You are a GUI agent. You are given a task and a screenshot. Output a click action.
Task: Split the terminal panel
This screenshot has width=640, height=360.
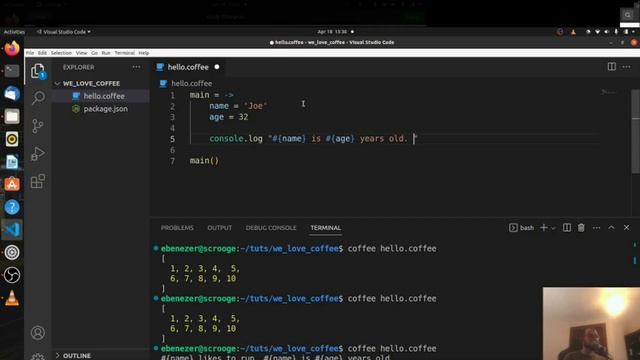point(567,227)
